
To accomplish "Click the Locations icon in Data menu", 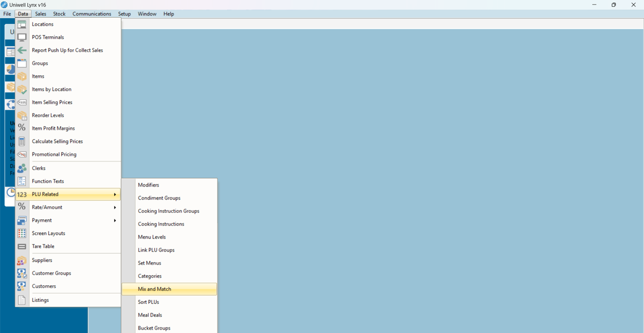I will [22, 24].
